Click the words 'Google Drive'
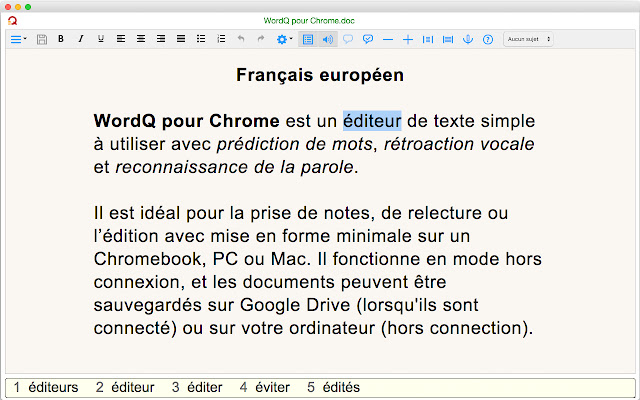The width and height of the screenshot is (640, 400). pyautogui.click(x=295, y=305)
